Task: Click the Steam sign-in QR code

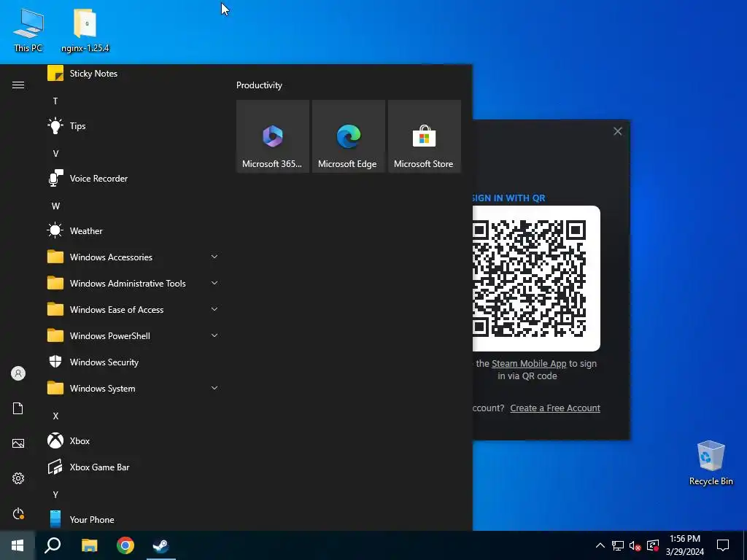Action: click(535, 279)
